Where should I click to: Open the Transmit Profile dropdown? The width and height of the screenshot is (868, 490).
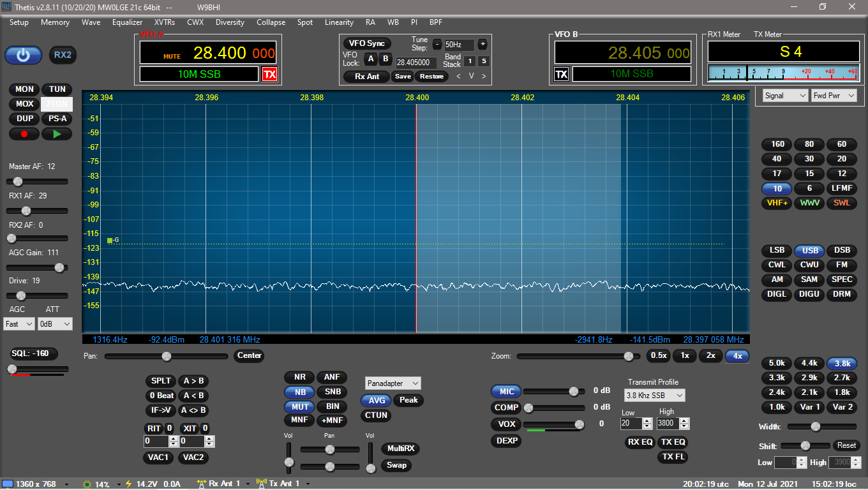click(654, 395)
